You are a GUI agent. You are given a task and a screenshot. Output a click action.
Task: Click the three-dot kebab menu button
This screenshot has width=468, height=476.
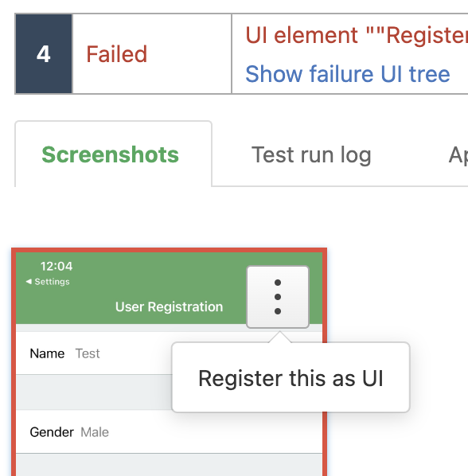coord(278,297)
